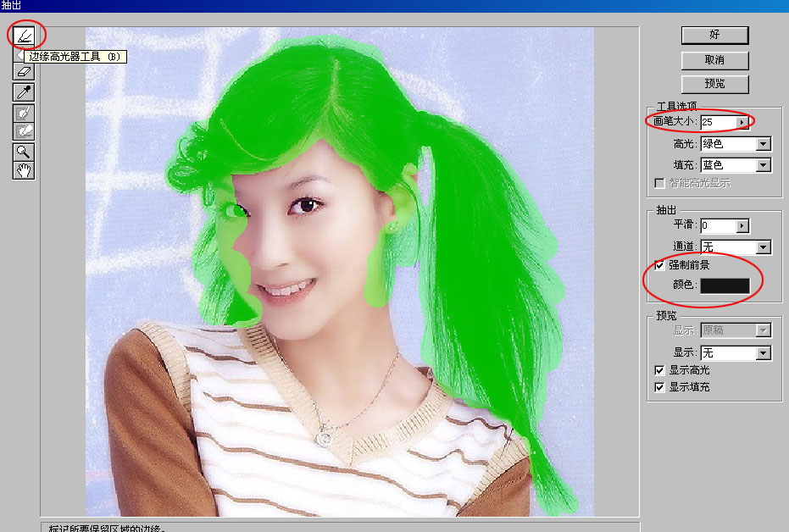Activate the Zoom magnifier tool
The height and width of the screenshot is (532, 789).
click(x=24, y=152)
